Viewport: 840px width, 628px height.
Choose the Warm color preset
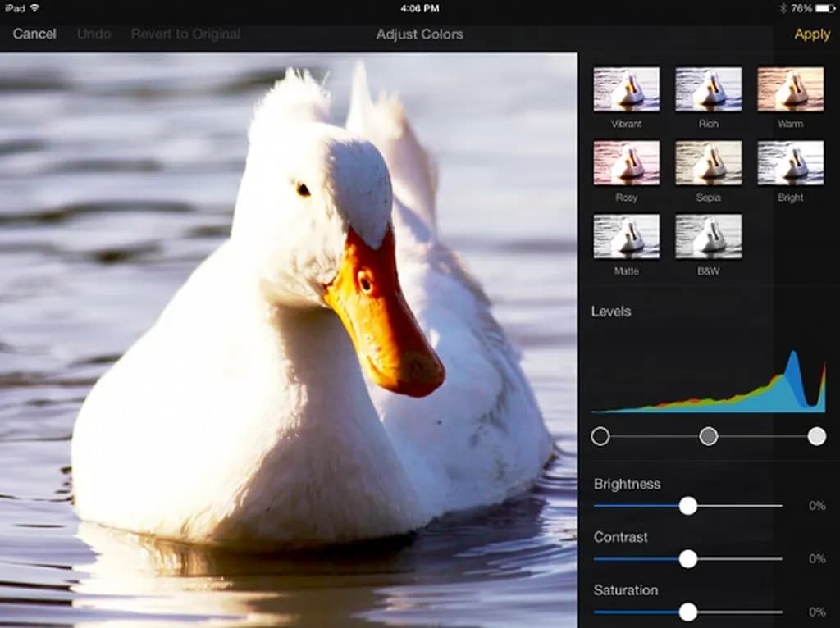(x=790, y=89)
